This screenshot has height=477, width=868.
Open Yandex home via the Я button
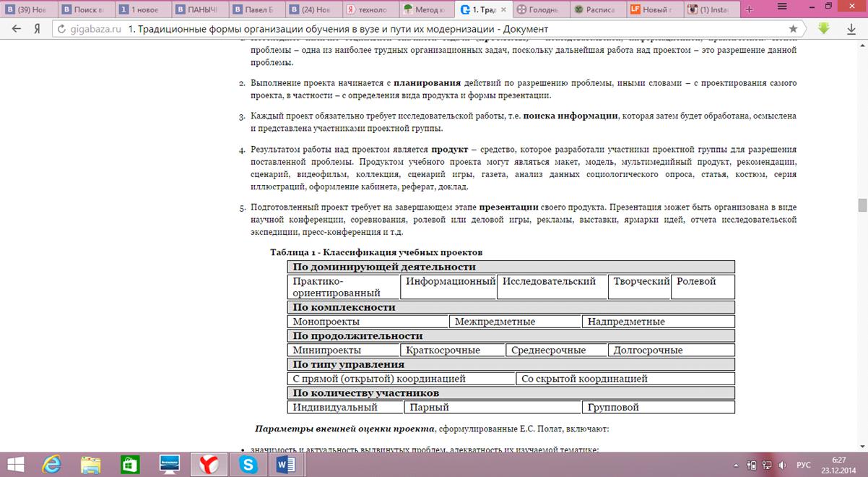pyautogui.click(x=36, y=28)
